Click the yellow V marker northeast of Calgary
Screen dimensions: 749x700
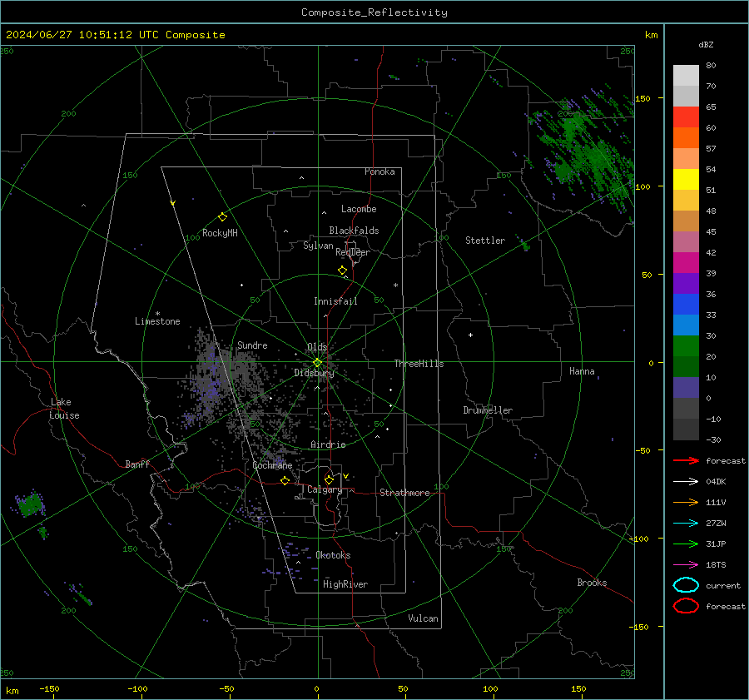pos(346,476)
